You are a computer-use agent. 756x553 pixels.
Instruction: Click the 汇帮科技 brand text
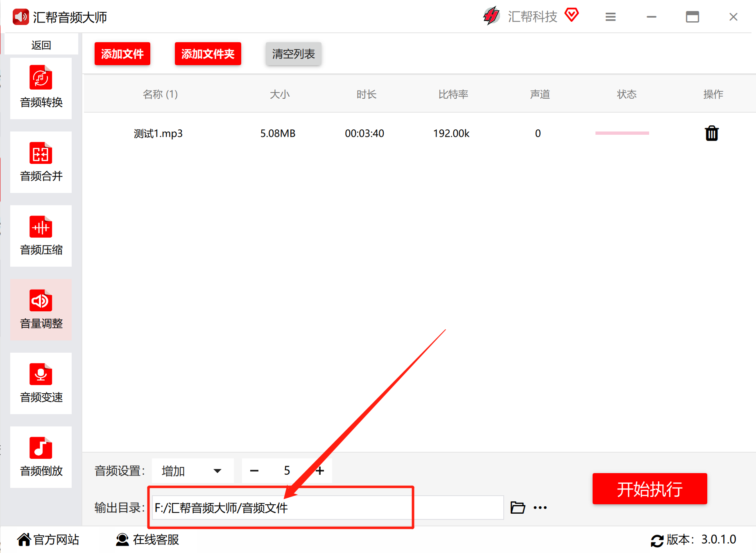pyautogui.click(x=532, y=16)
